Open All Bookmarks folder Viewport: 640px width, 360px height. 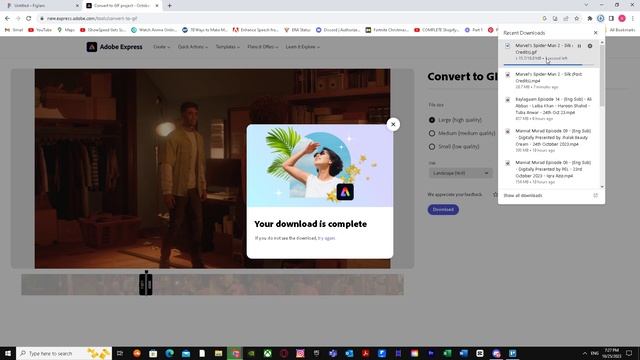pos(620,30)
